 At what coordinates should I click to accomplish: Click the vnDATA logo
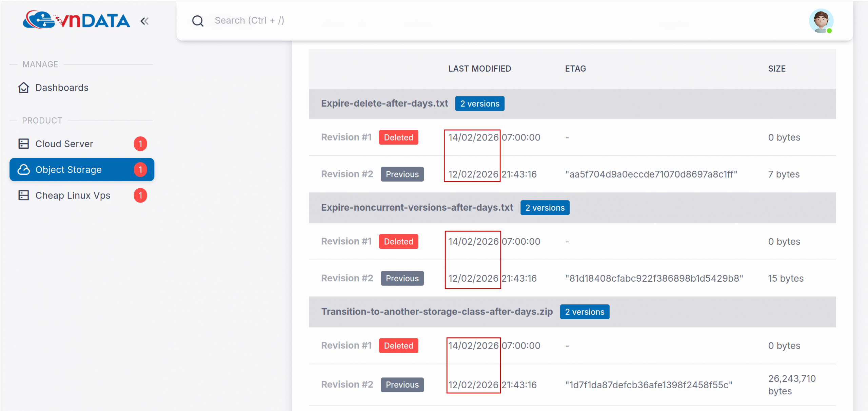tap(76, 20)
